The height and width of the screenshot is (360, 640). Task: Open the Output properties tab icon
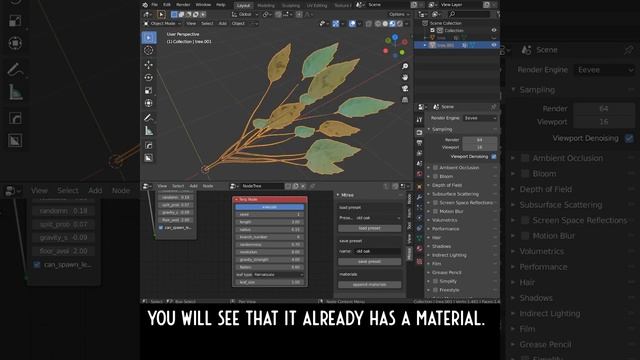pos(419,143)
